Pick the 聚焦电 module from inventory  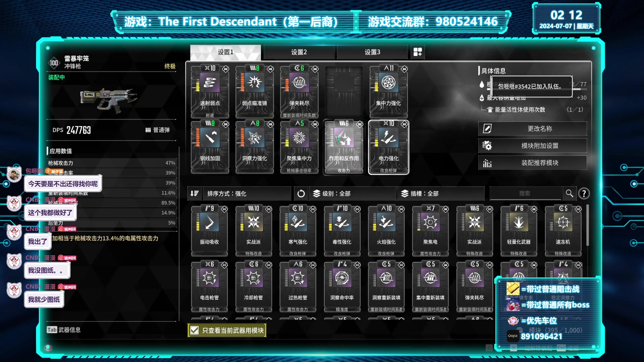click(430, 231)
